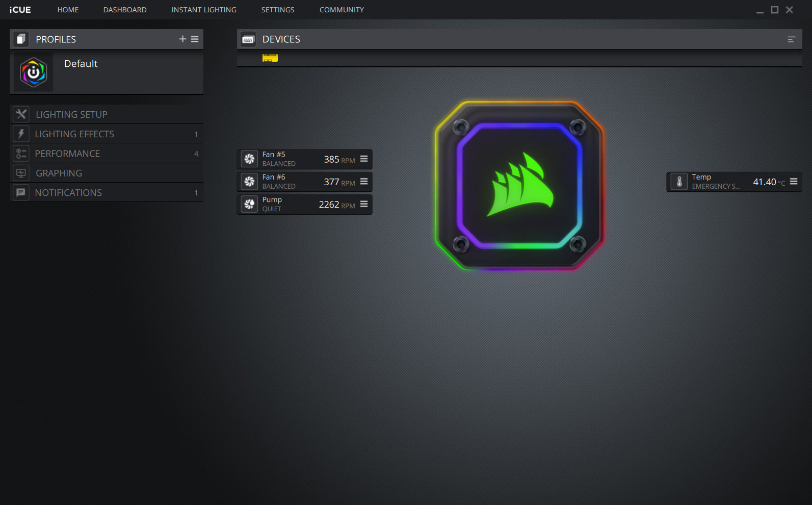This screenshot has height=505, width=812.
Task: Open Temp sensor options menu
Action: pos(794,181)
